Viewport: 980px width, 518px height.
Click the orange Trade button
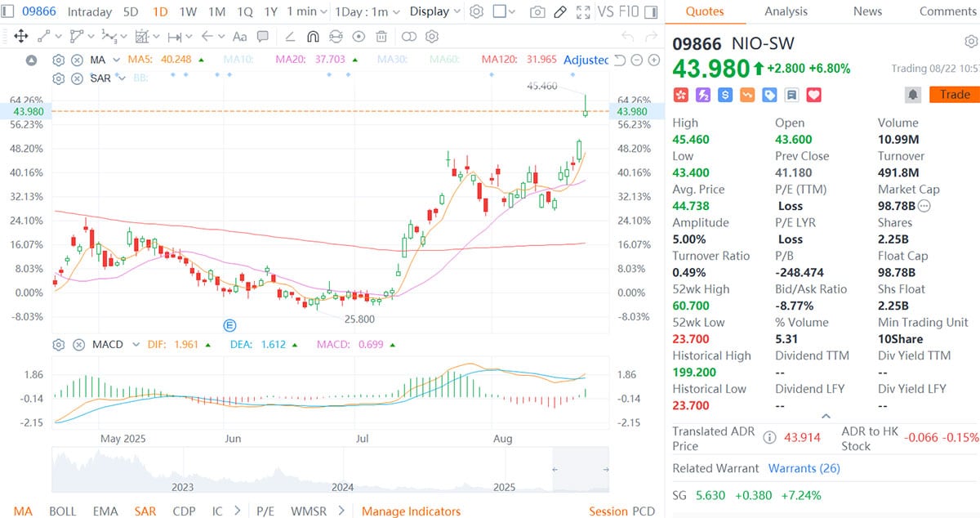click(x=954, y=94)
